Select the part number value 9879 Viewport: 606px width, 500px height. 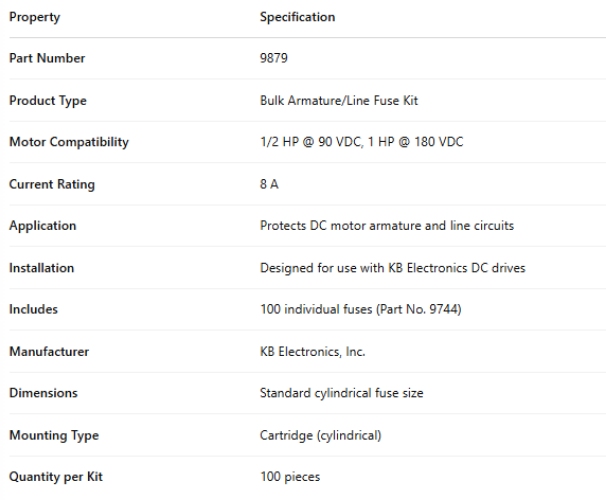point(273,58)
